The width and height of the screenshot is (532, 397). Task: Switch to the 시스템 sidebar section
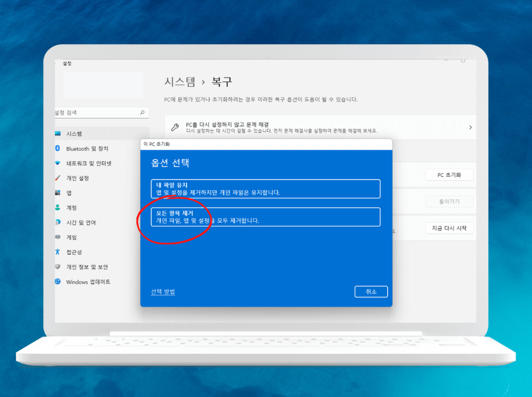click(x=74, y=133)
